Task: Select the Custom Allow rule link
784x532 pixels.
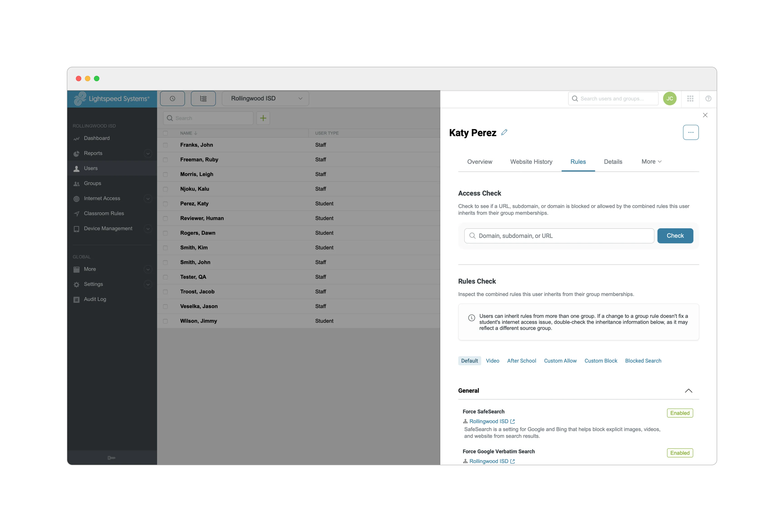Action: pyautogui.click(x=560, y=361)
